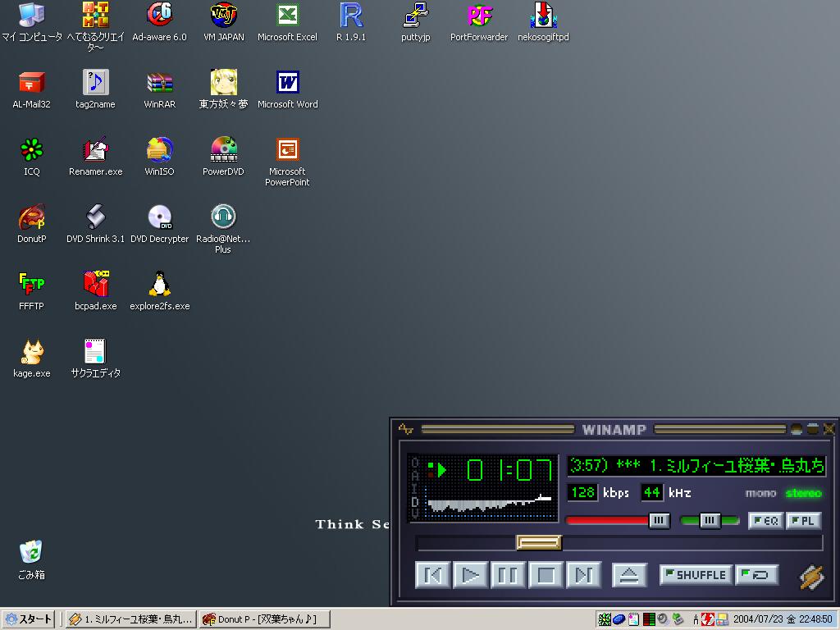The height and width of the screenshot is (630, 840).
Task: Select the tag2name desktop icon
Action: click(95, 90)
